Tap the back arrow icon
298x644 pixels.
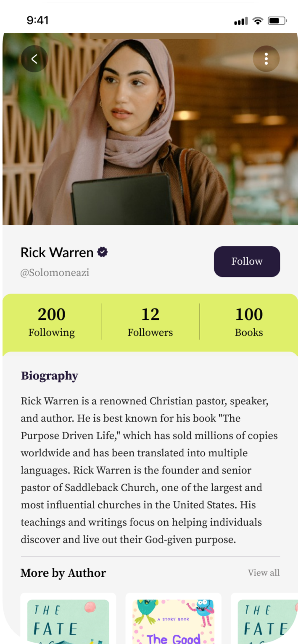[34, 59]
